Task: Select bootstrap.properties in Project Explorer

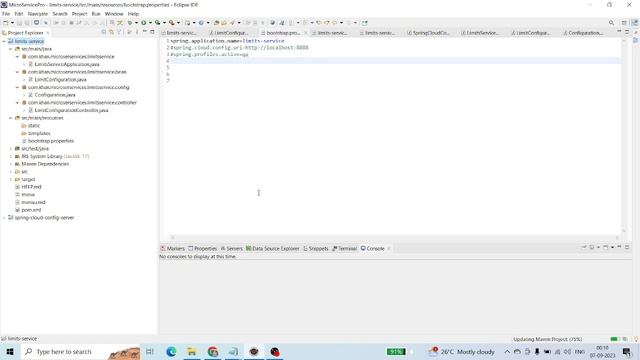Action: 51,141
